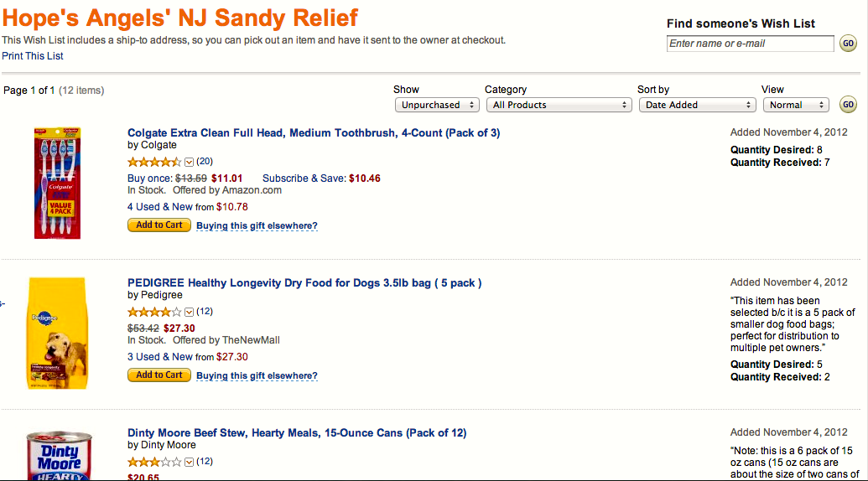
Task: Open Colgate toothbrush star rating popup arrow
Action: pyautogui.click(x=189, y=162)
